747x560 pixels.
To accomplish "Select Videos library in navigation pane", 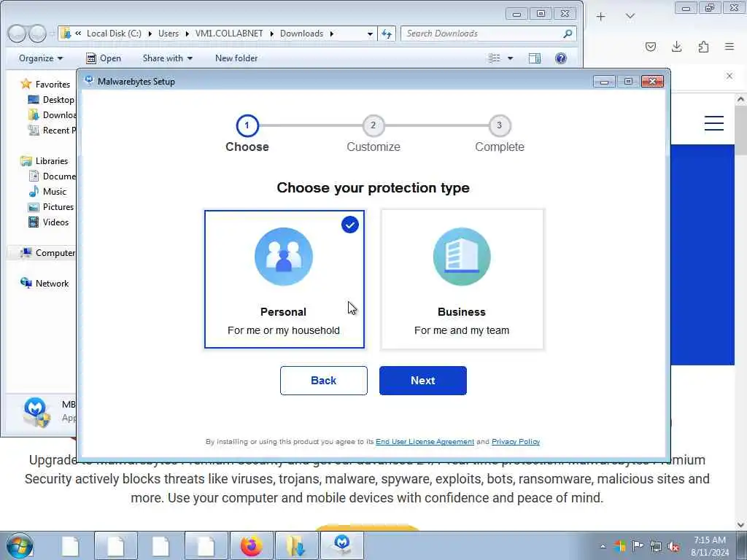I will [49, 222].
